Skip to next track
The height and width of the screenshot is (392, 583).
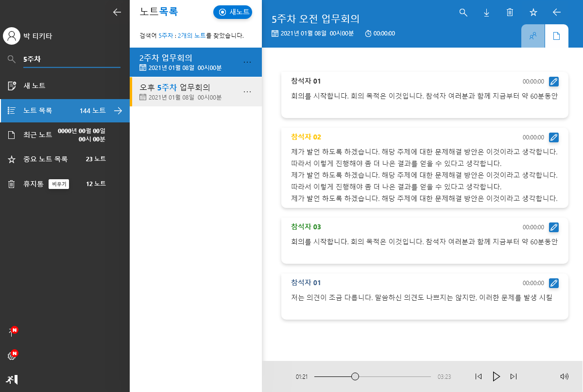[514, 376]
